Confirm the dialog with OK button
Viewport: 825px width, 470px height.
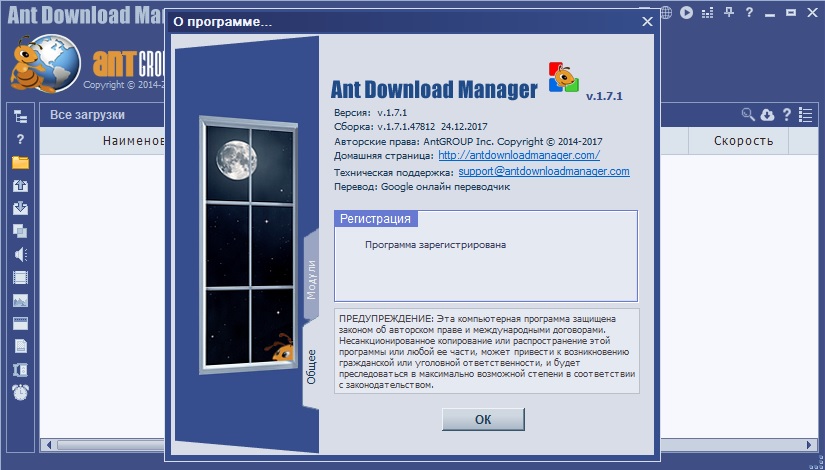tap(483, 419)
